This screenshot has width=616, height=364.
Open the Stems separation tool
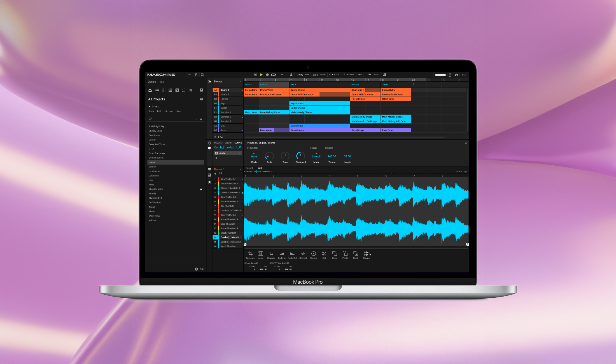coord(366,253)
